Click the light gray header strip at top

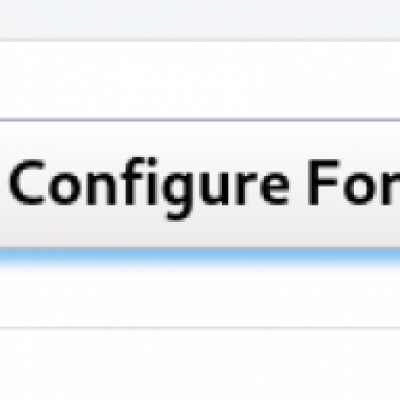(x=200, y=19)
